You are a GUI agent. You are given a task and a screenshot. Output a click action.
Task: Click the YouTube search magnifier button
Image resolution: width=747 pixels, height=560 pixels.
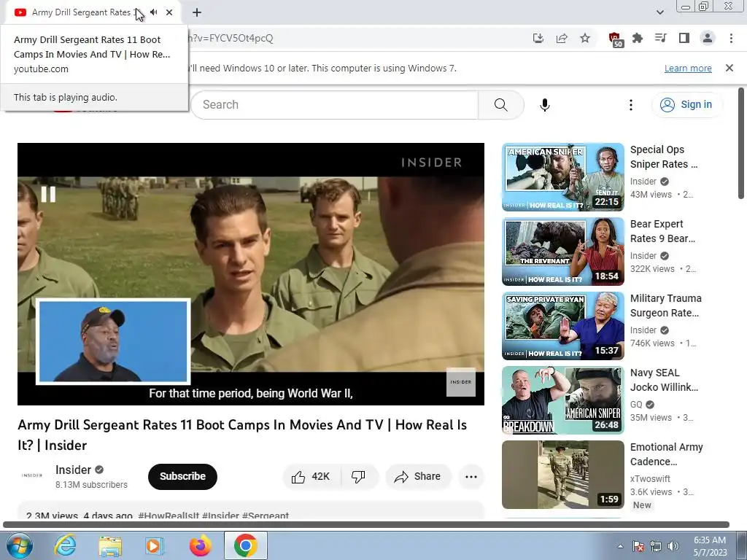500,105
